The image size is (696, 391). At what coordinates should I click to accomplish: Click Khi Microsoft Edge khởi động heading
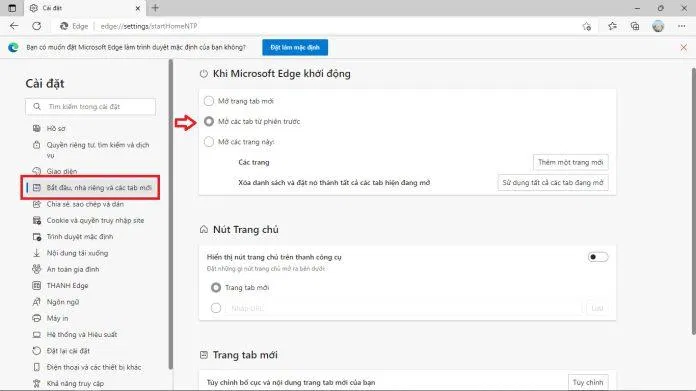281,74
